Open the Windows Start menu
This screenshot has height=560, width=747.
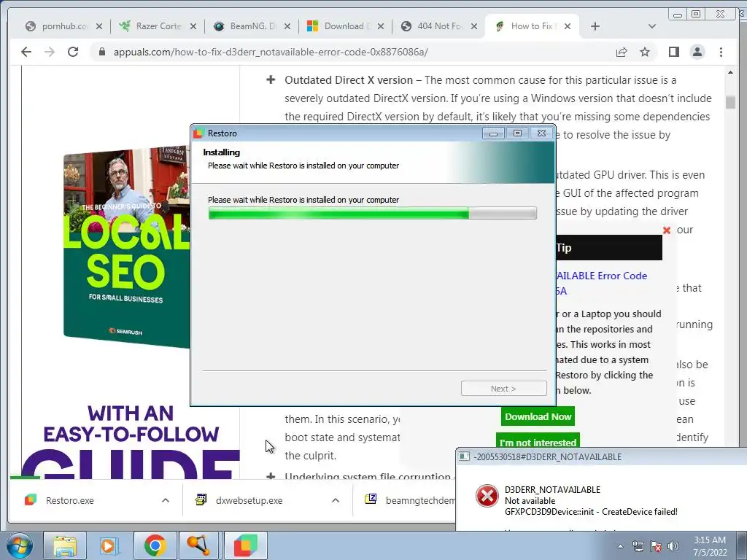pyautogui.click(x=18, y=545)
